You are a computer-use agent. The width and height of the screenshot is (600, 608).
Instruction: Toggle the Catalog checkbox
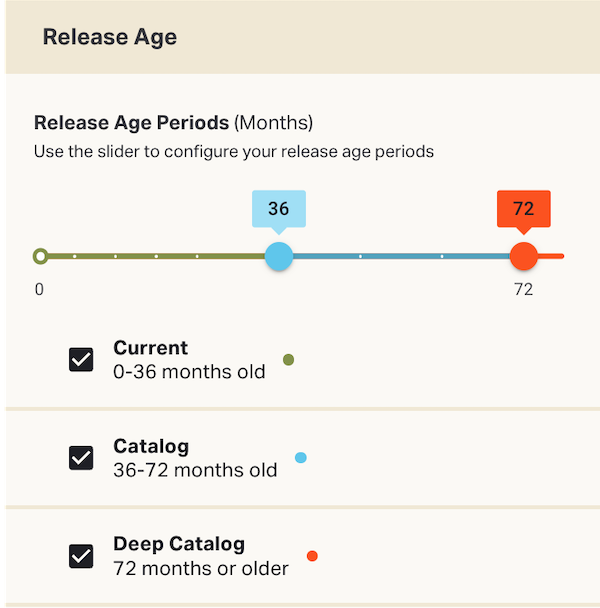click(x=81, y=457)
